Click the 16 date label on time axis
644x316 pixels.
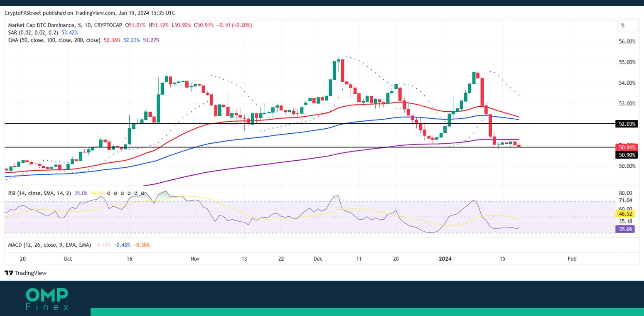[129, 259]
